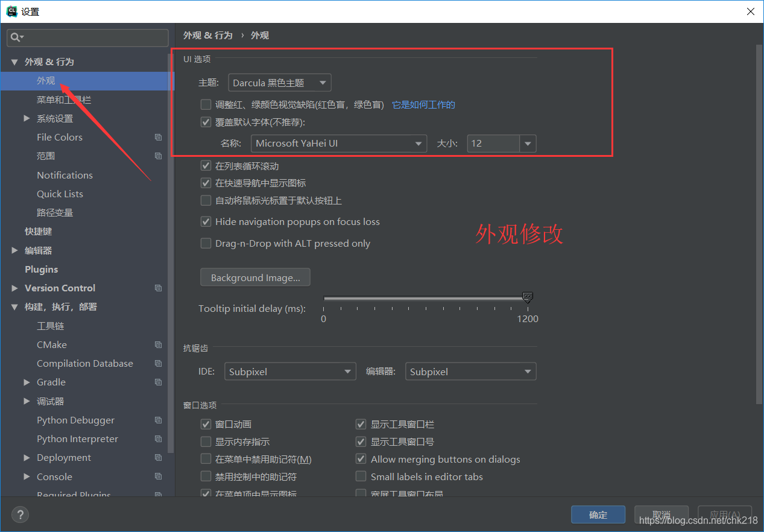
Task: Enable Small labels in editor tabs
Action: point(361,477)
